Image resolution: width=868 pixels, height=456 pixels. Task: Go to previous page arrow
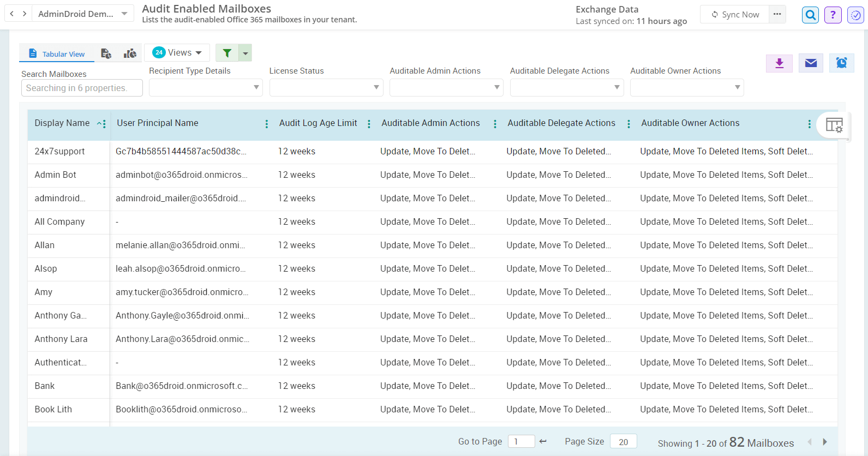point(810,442)
